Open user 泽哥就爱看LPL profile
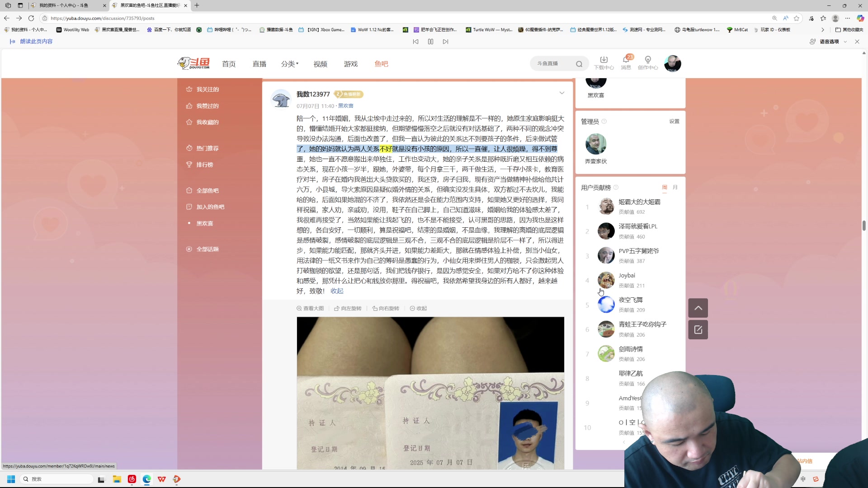868x488 pixels. (638, 226)
